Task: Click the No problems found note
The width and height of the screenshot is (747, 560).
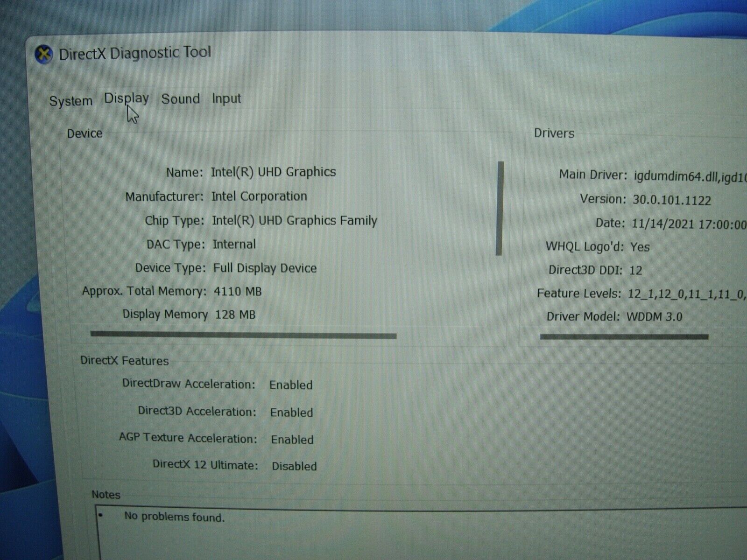Action: (x=174, y=517)
